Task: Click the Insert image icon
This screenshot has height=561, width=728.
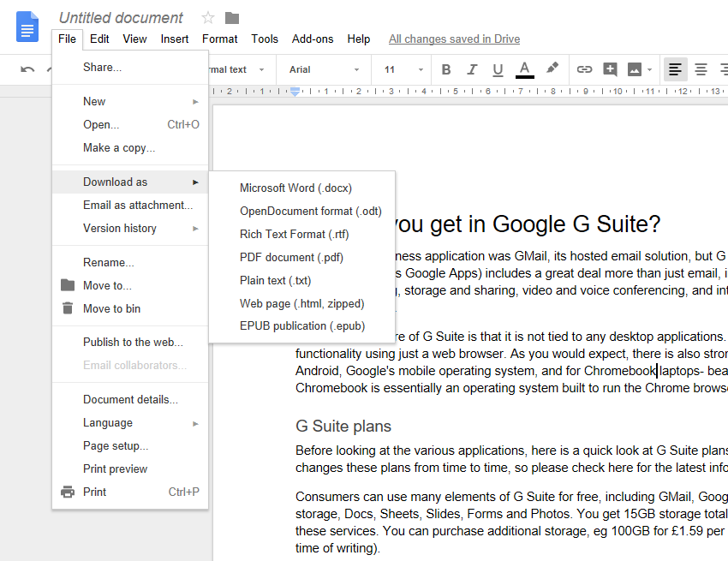Action: click(635, 69)
